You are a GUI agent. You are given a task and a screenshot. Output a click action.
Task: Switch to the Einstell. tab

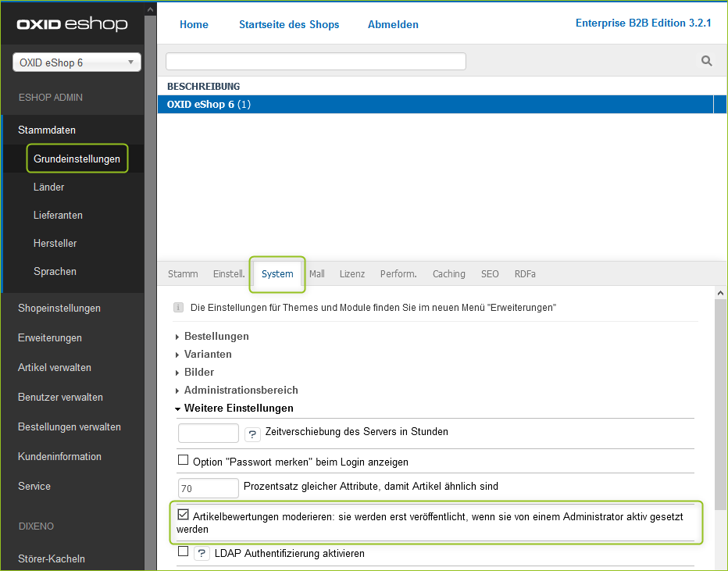pos(229,274)
